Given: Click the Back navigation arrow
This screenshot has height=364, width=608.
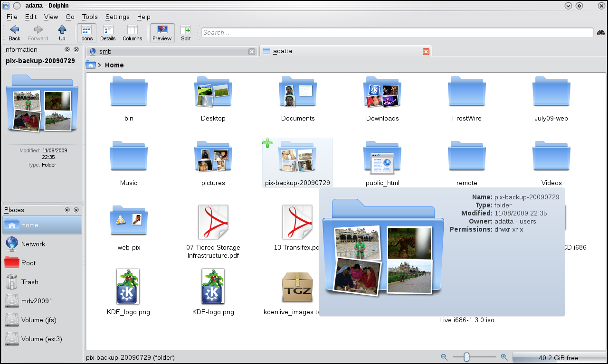Looking at the screenshot, I should click(x=14, y=33).
